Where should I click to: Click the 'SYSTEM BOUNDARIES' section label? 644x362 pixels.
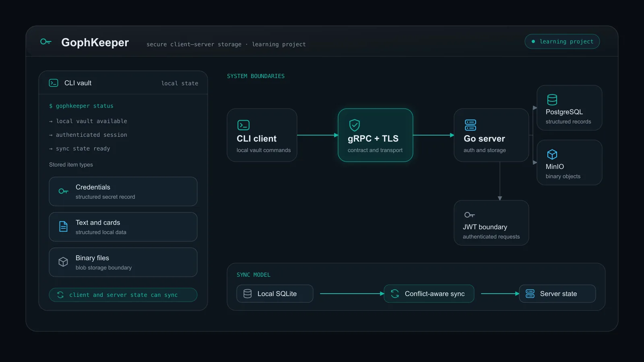click(x=256, y=76)
